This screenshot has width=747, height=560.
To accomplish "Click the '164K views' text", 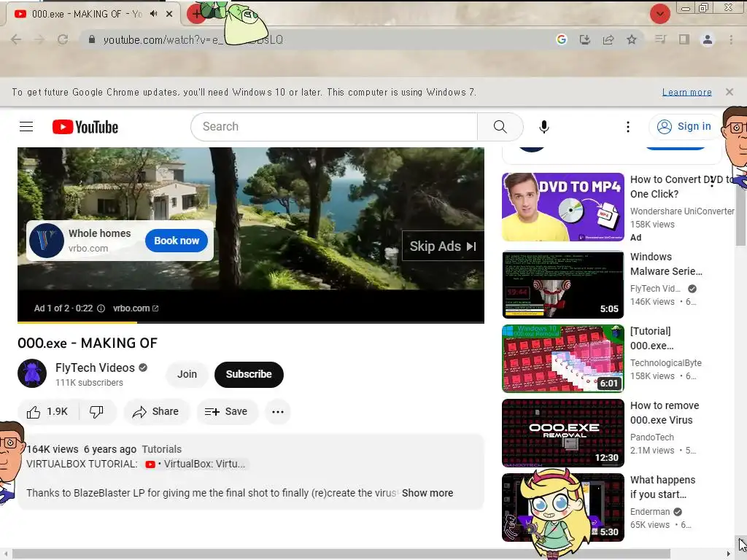I will pyautogui.click(x=53, y=449).
